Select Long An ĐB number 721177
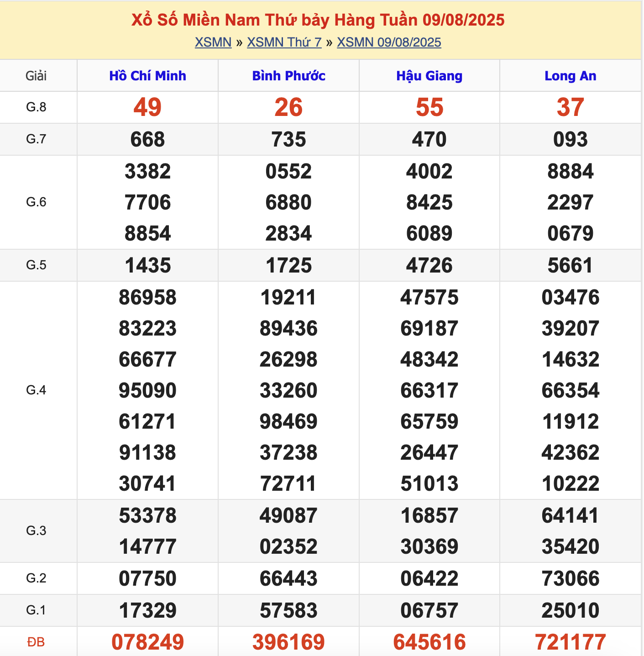Viewport: 644px width, 656px height. (x=570, y=642)
